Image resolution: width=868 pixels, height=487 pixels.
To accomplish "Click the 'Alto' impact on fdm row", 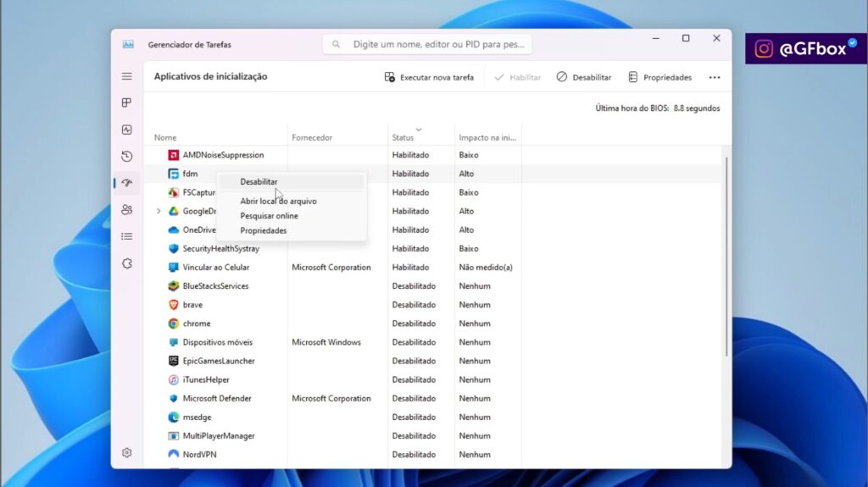I will pyautogui.click(x=466, y=174).
